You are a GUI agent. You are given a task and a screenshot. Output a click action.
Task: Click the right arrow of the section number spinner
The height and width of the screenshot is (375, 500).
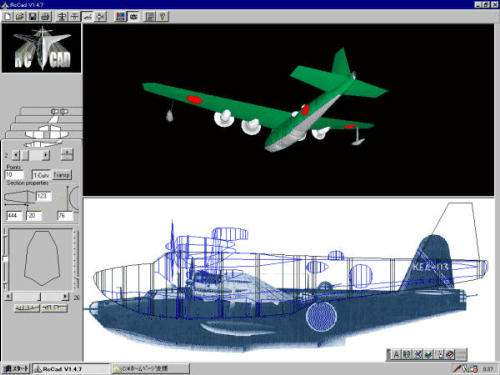pos(46,155)
